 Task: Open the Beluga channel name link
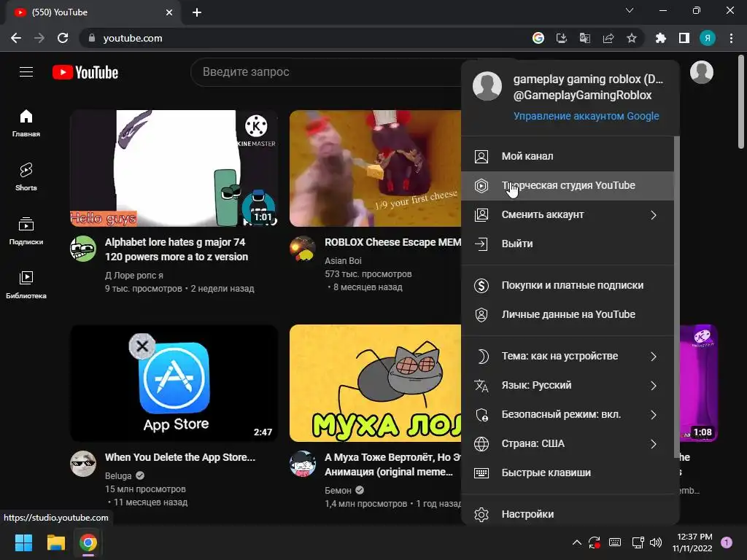tap(118, 475)
